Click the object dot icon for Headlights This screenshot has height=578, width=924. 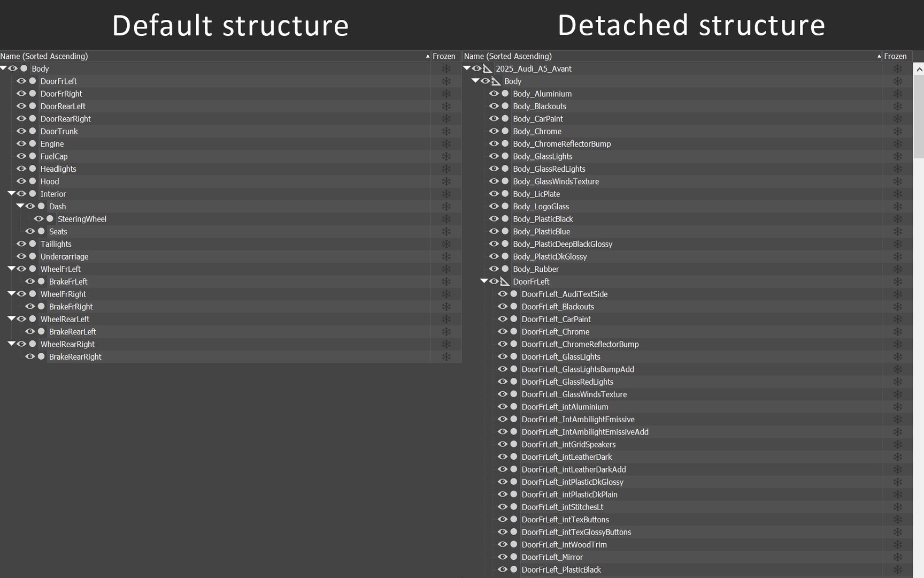[x=33, y=169]
